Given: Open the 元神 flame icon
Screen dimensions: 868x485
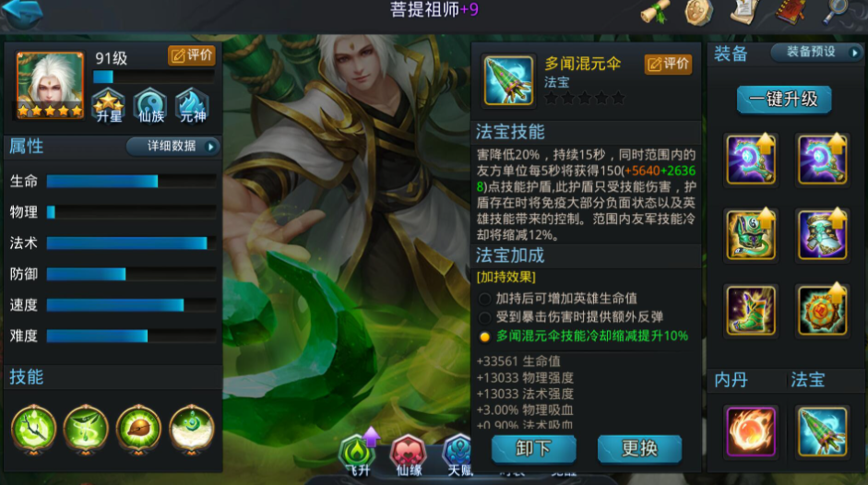Looking at the screenshot, I should 192,105.
